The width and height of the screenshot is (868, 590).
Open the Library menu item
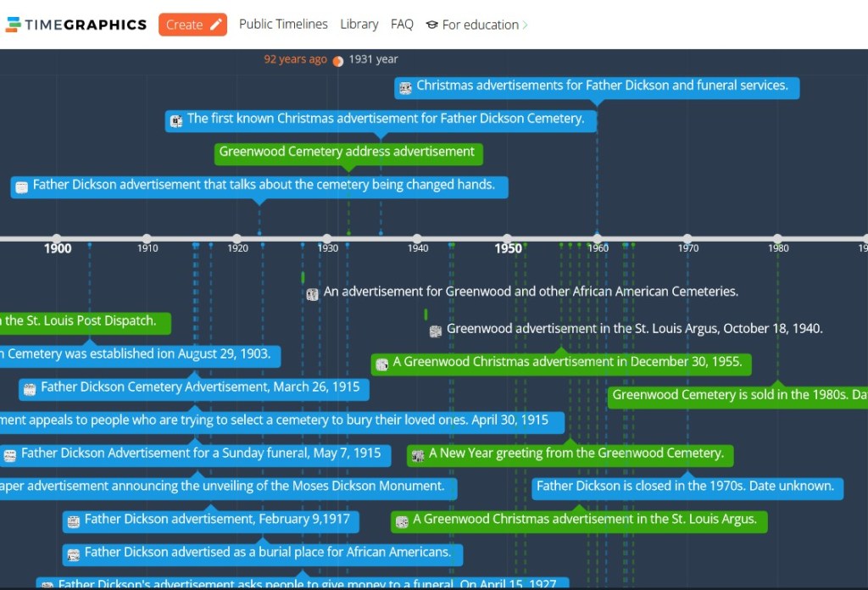click(359, 25)
